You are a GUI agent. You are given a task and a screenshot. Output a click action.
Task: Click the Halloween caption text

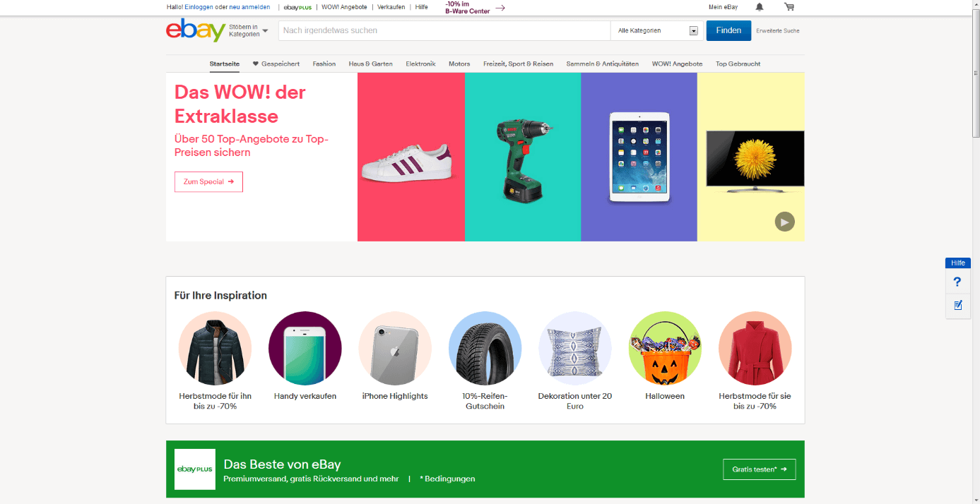tap(665, 396)
